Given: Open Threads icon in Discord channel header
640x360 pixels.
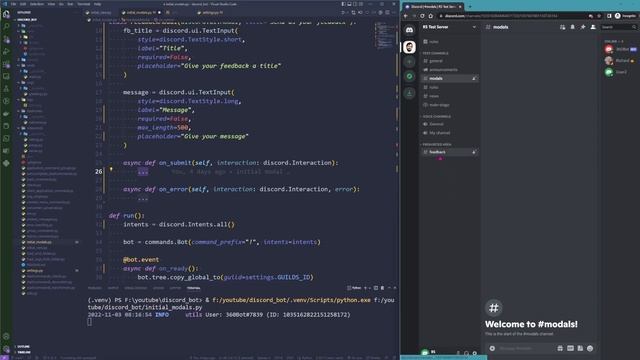Looking at the screenshot, I should click(x=562, y=27).
